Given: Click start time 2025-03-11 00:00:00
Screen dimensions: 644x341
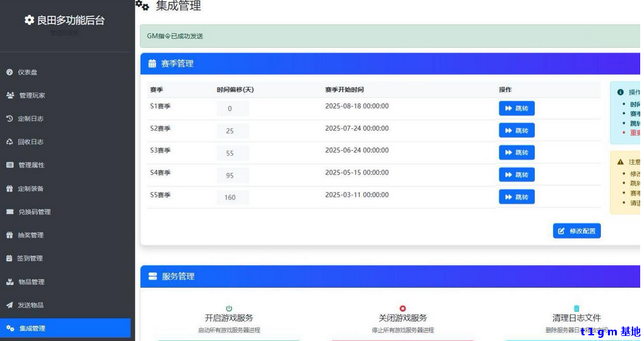Looking at the screenshot, I should coord(357,194).
